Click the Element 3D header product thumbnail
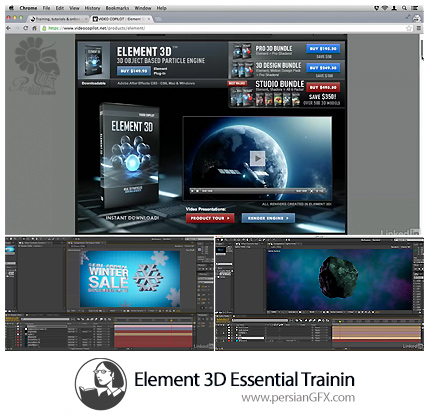 (x=94, y=61)
